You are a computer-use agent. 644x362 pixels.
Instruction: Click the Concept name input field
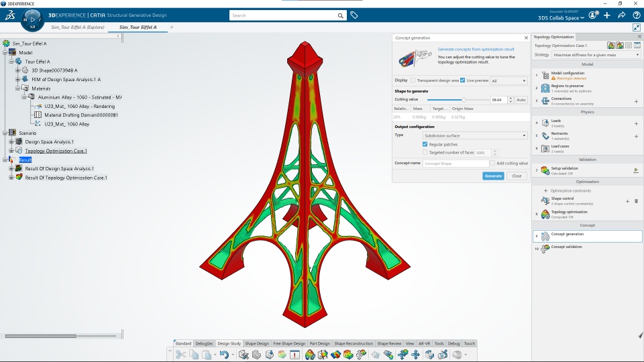[x=456, y=164]
